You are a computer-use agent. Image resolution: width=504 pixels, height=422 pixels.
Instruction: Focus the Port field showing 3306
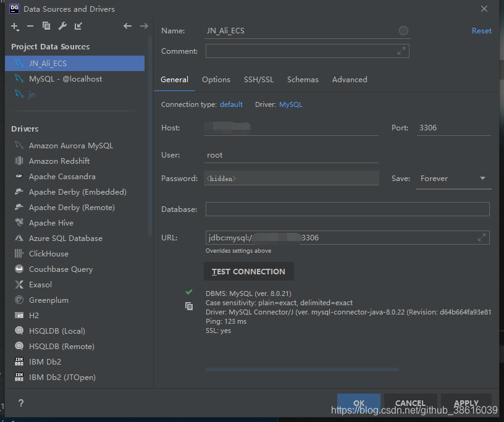[454, 128]
